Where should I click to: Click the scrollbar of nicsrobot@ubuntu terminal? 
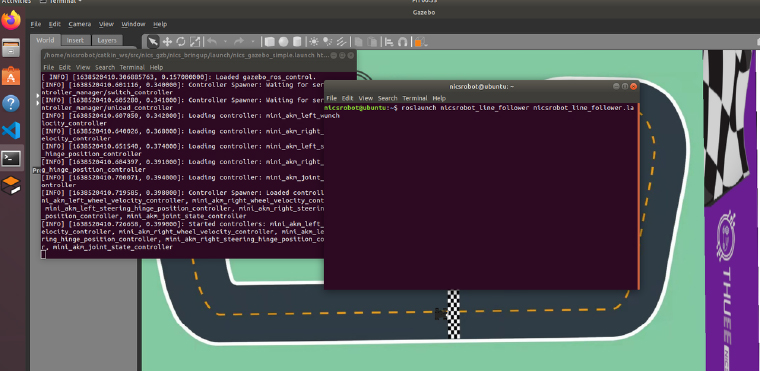click(638, 196)
